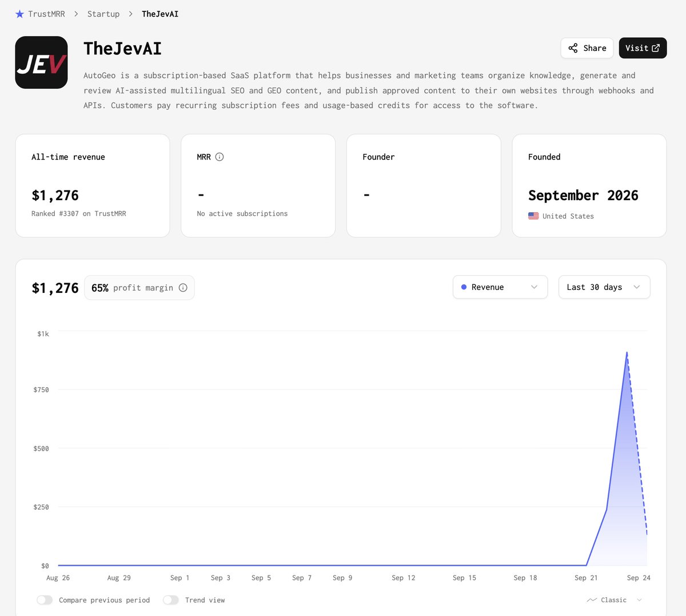Visit the TheJevAI website

tap(643, 48)
